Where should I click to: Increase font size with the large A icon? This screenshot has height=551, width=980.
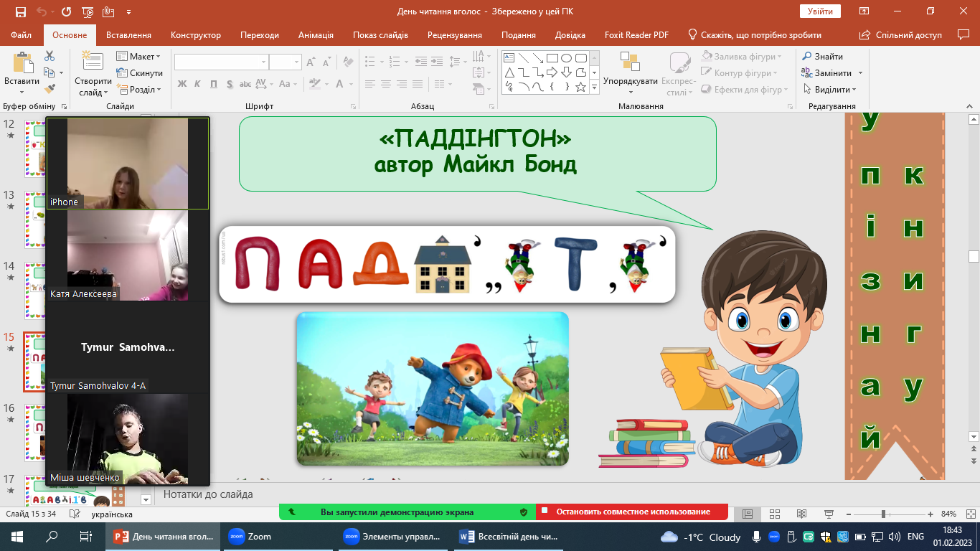click(311, 62)
